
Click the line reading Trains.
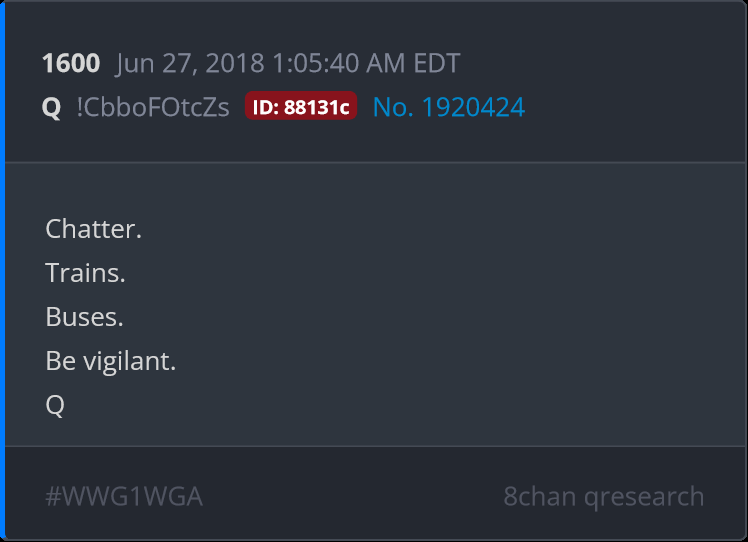85,273
